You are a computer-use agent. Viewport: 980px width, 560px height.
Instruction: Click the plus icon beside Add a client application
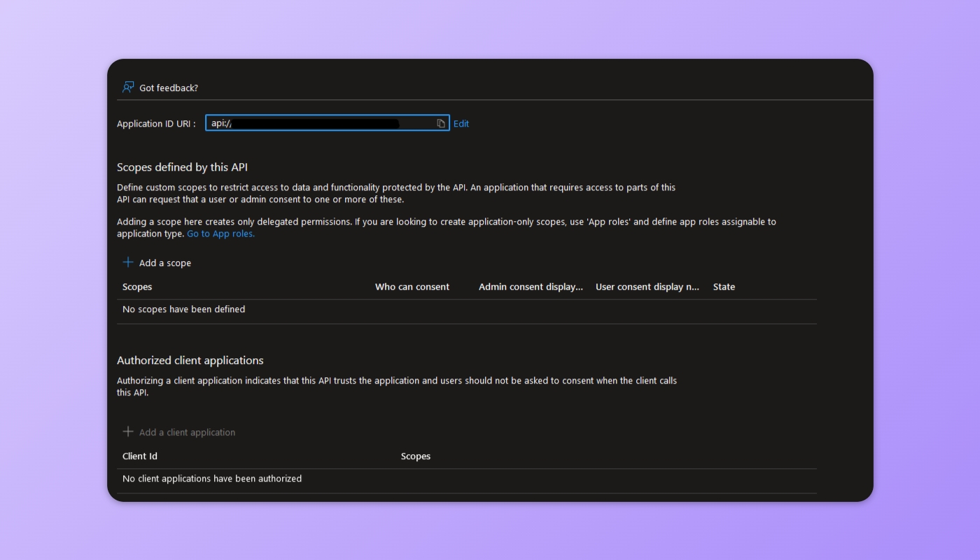[x=128, y=431]
